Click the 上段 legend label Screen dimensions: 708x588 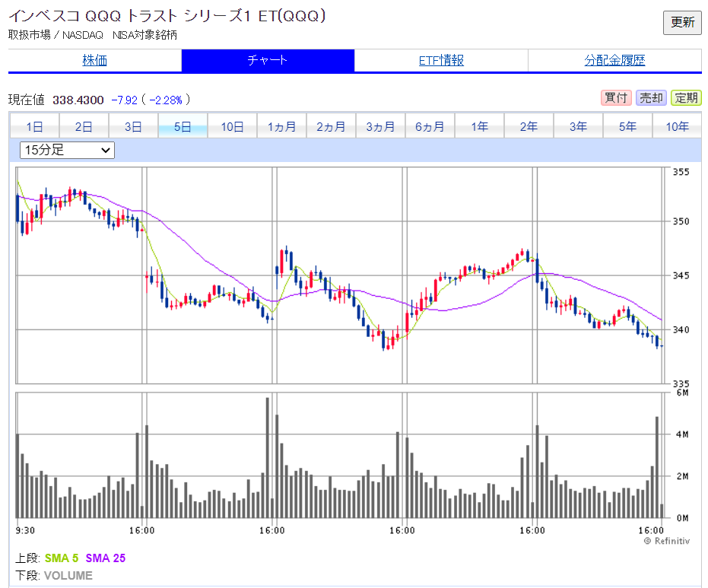tap(27, 558)
